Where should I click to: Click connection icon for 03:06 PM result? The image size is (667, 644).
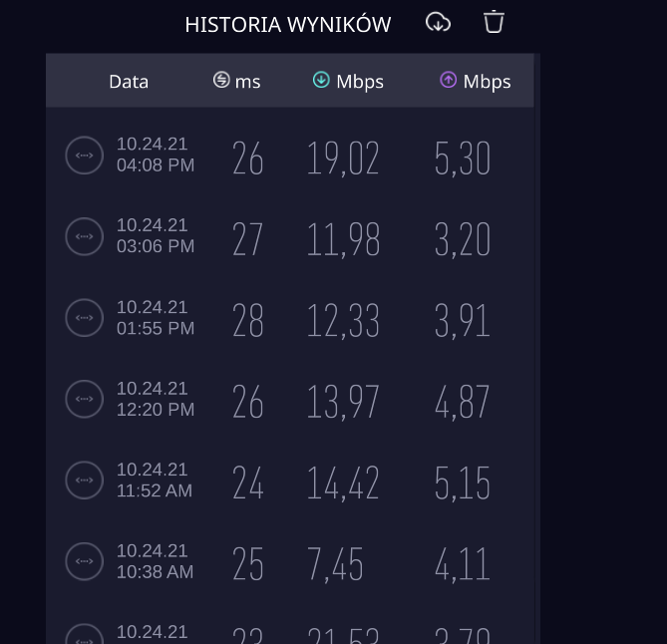pyautogui.click(x=84, y=236)
